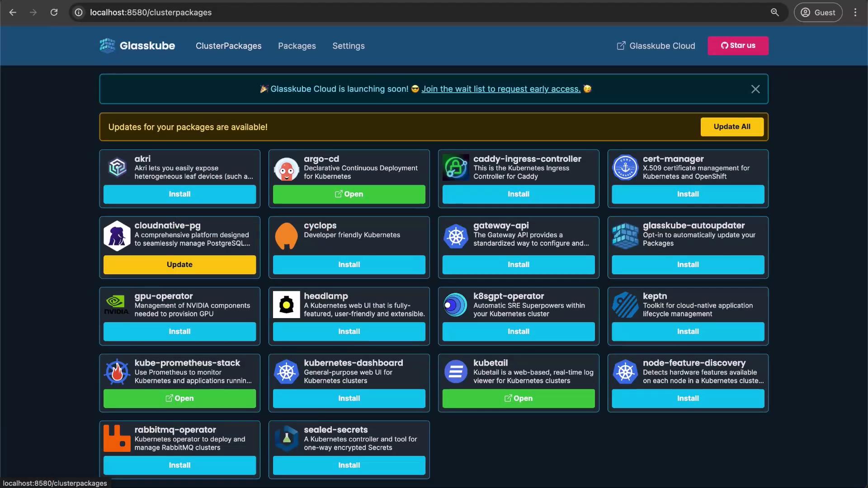The image size is (868, 488).
Task: Click the gpu-operator NVIDIA icon
Action: (x=117, y=305)
